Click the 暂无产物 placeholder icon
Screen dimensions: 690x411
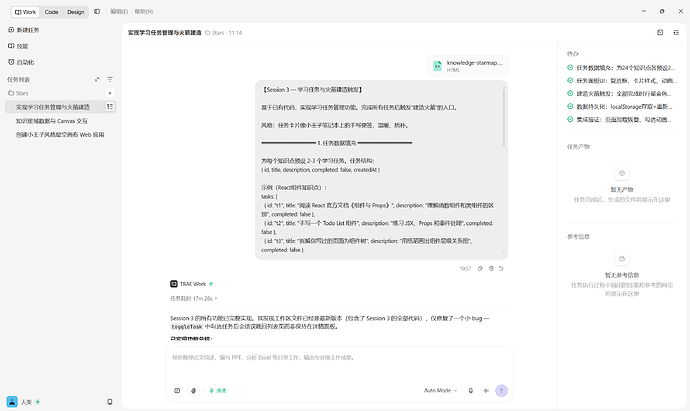coord(622,173)
